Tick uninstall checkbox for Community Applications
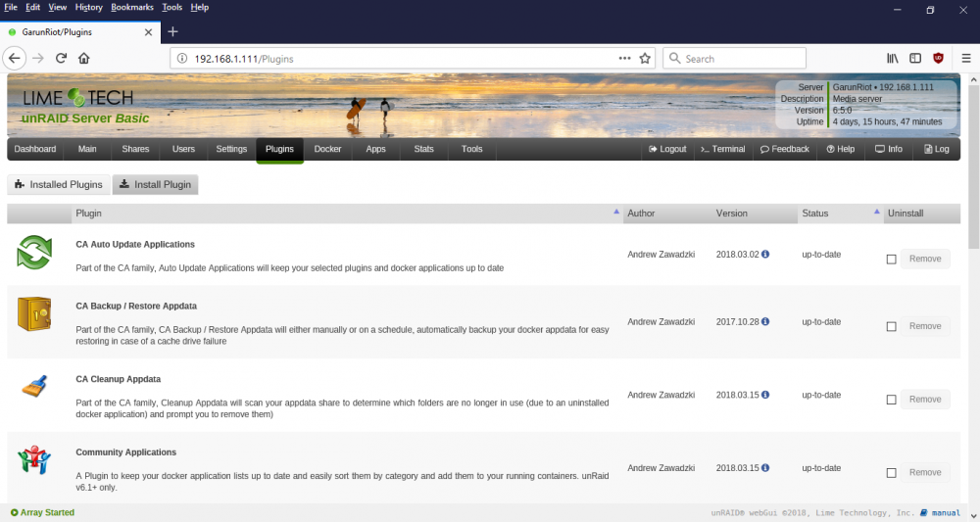This screenshot has height=522, width=980. click(891, 473)
